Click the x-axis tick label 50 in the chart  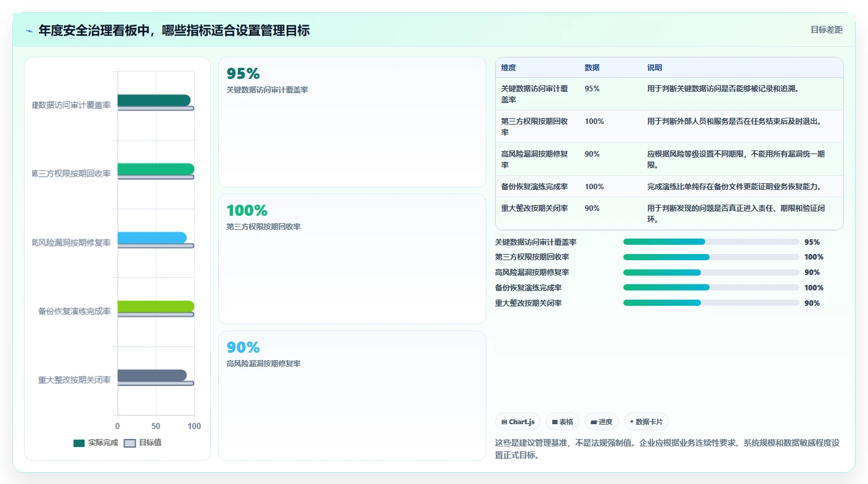(156, 426)
